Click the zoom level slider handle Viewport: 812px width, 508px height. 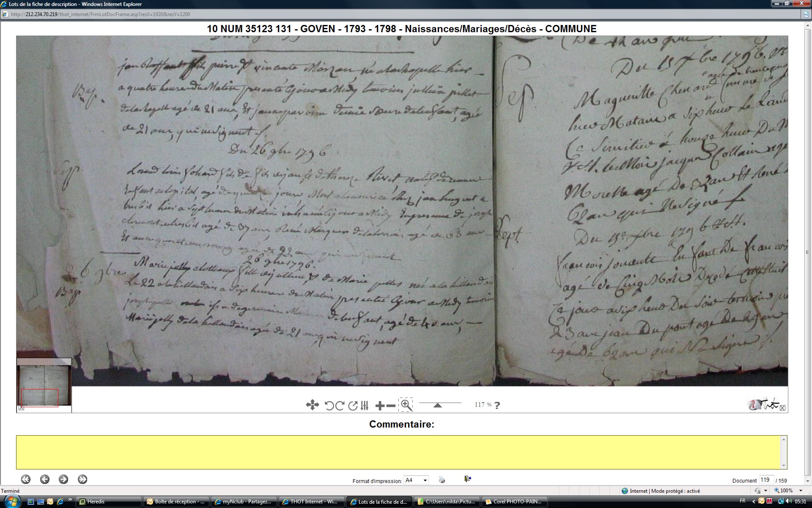438,405
